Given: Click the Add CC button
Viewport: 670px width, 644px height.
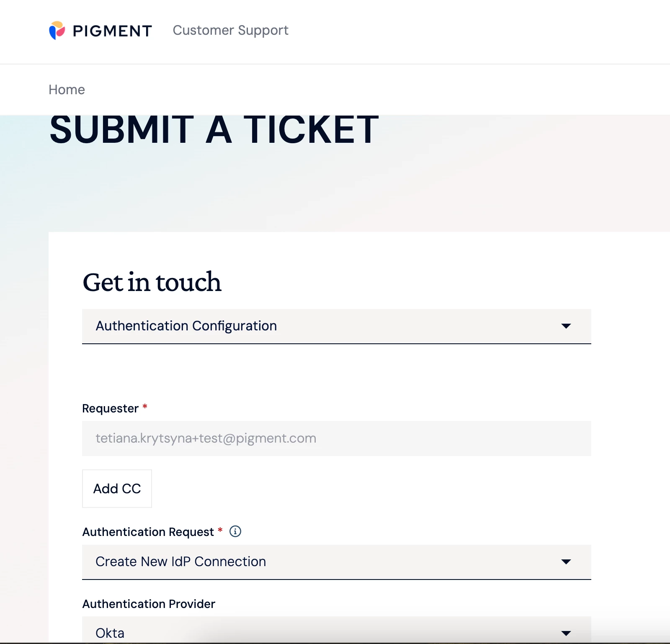Looking at the screenshot, I should 117,489.
